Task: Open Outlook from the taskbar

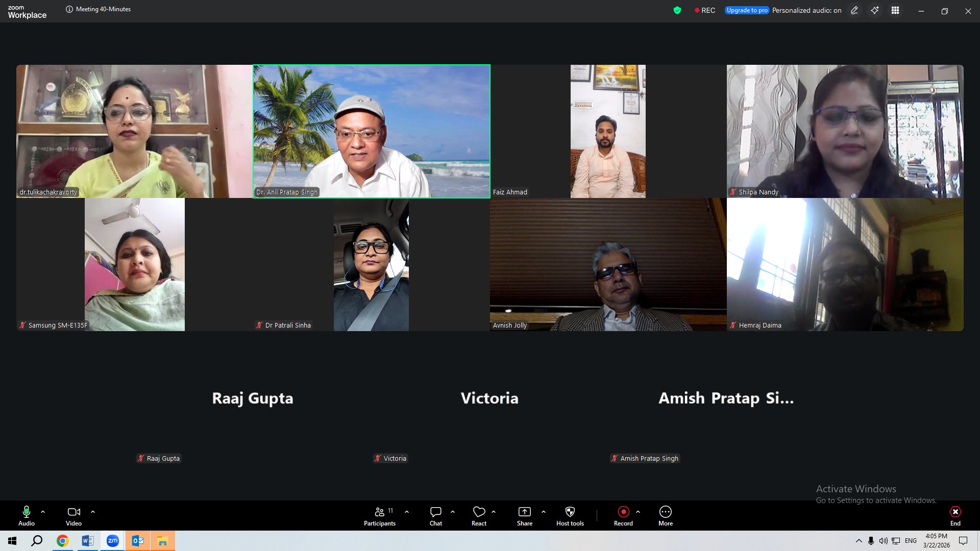Action: pyautogui.click(x=138, y=541)
